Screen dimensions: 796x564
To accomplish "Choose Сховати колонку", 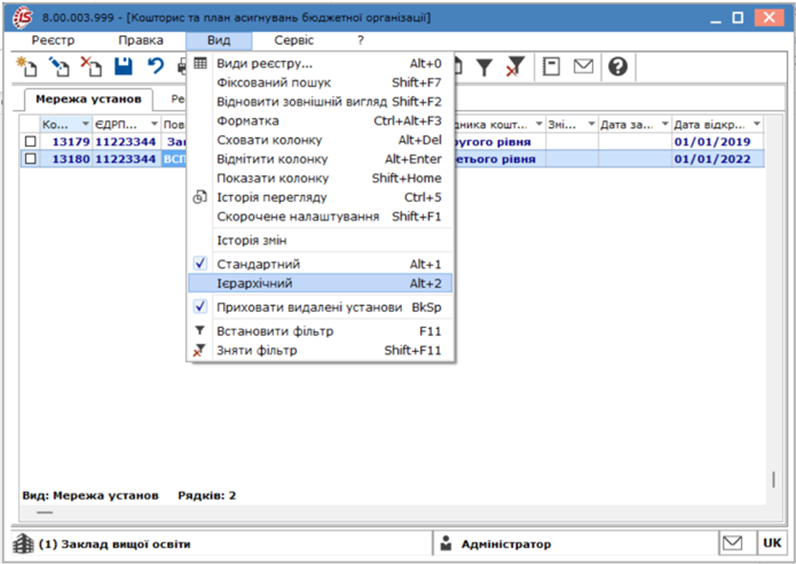I will pyautogui.click(x=320, y=140).
